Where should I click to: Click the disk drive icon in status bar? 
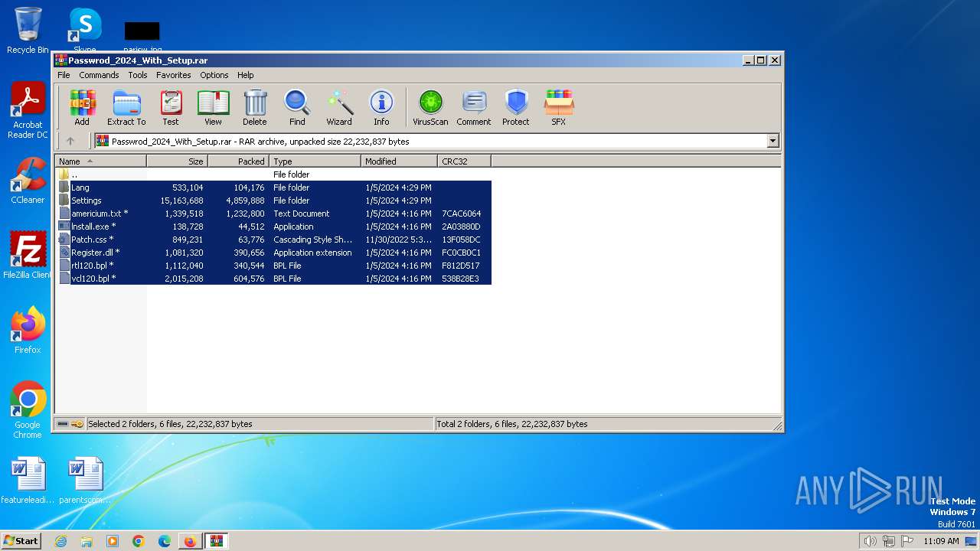pyautogui.click(x=63, y=424)
